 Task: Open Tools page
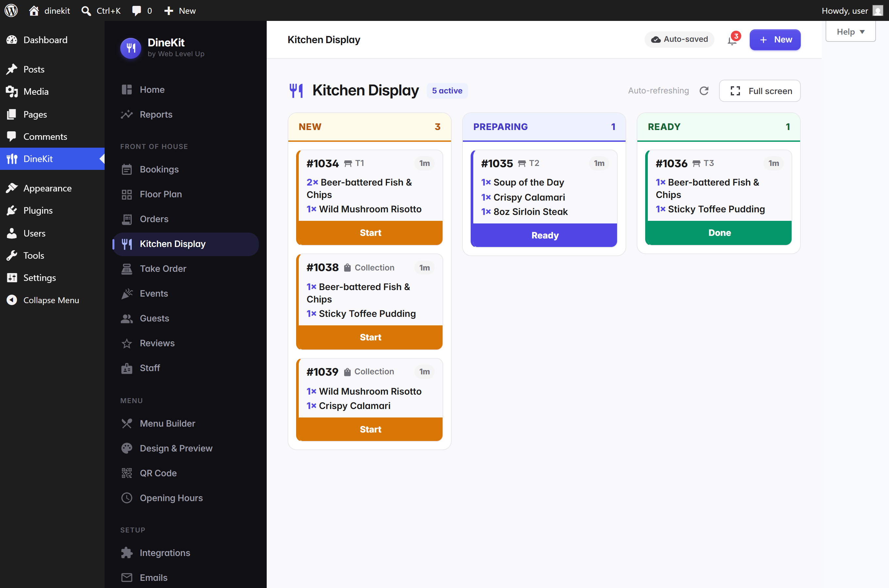(52, 255)
